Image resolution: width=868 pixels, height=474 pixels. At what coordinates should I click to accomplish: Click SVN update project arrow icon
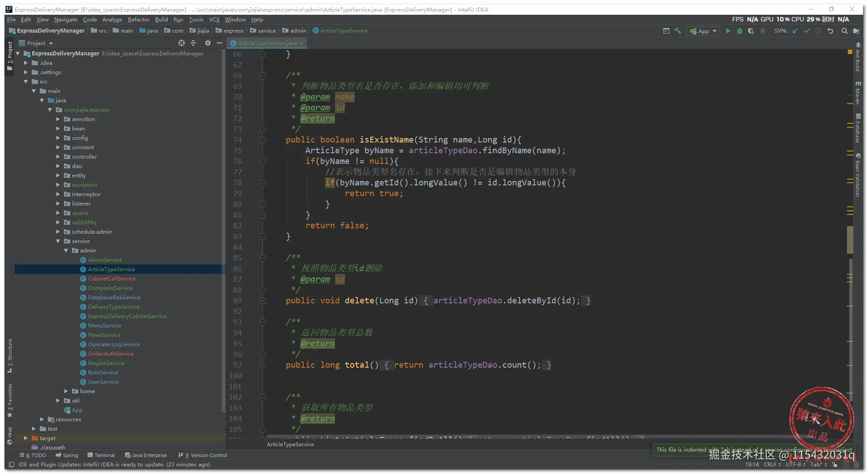coord(795,31)
